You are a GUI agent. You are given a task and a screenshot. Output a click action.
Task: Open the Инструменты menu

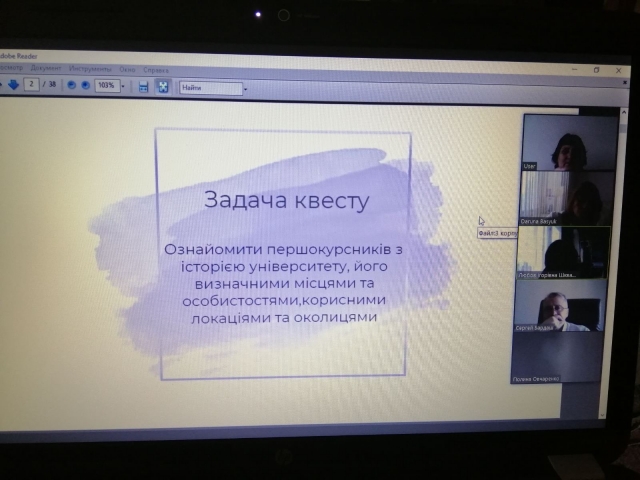pos(90,69)
